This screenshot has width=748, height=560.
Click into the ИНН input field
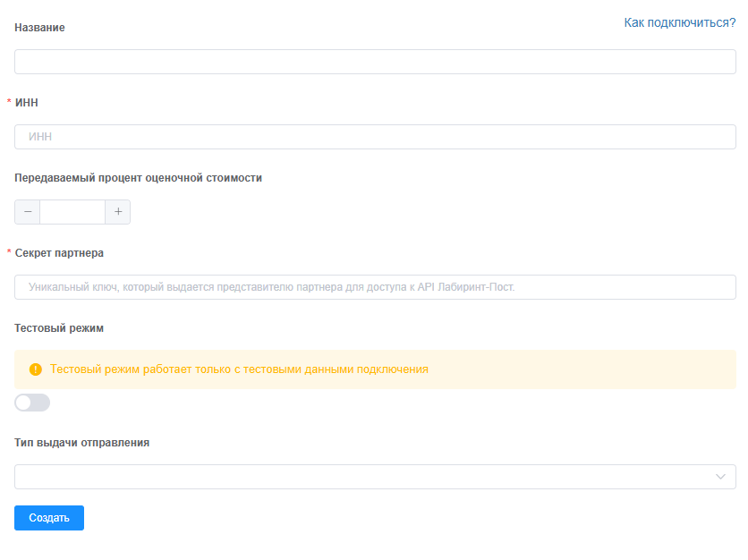(375, 137)
